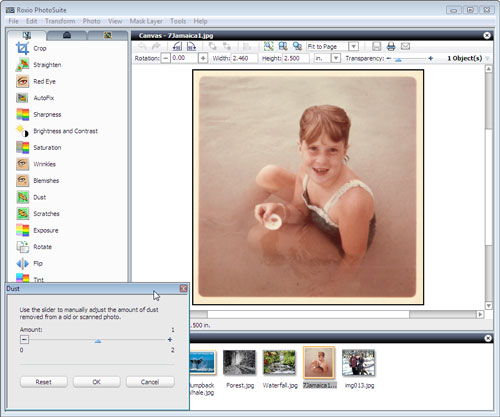Decrease the Rotation value with minus
Image resolution: width=500 pixels, height=417 pixels.
(165, 58)
